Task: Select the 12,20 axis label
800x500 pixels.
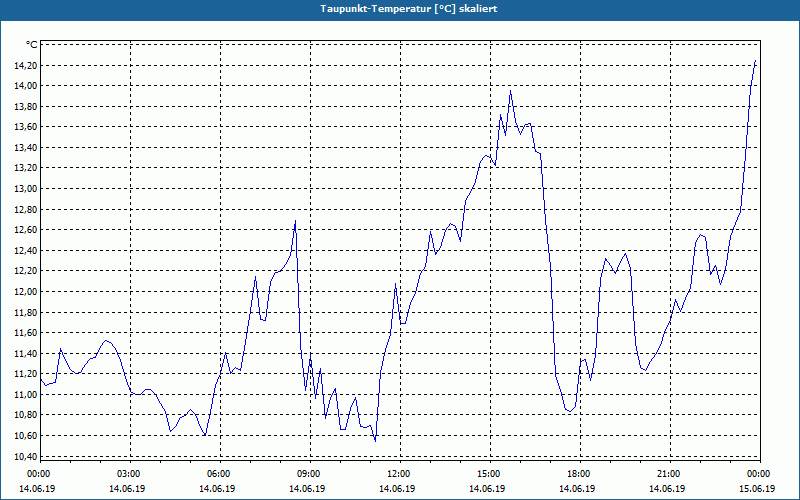Action: (27, 271)
